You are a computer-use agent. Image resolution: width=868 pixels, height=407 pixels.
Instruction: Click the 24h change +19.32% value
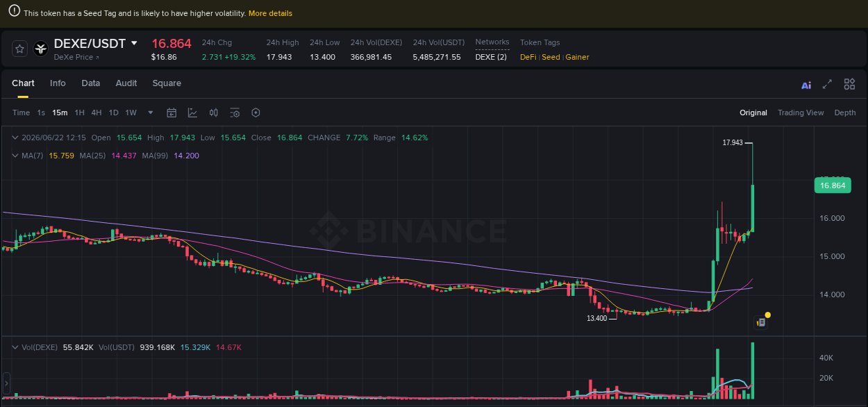(x=240, y=57)
